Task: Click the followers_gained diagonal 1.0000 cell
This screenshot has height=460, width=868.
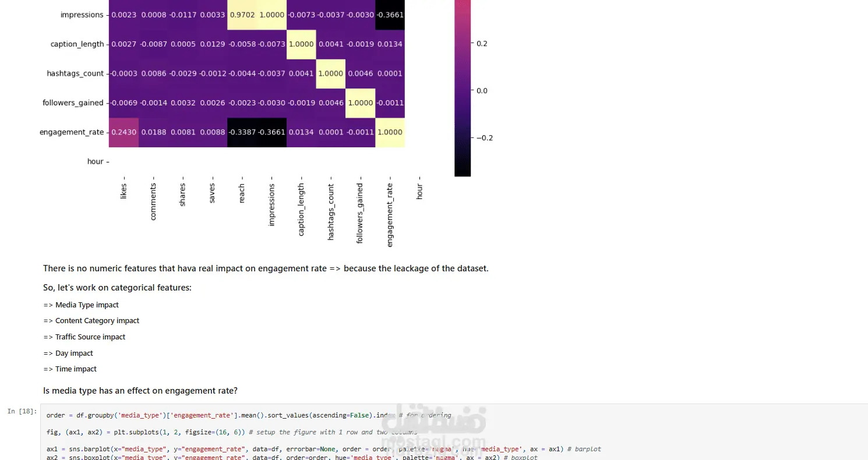Action: coord(360,103)
